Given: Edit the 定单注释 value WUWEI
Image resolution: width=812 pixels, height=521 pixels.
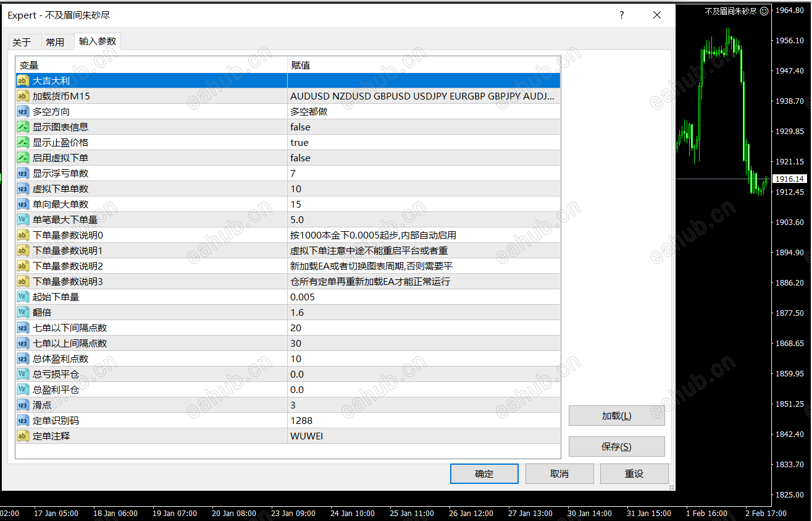Looking at the screenshot, I should [x=424, y=436].
